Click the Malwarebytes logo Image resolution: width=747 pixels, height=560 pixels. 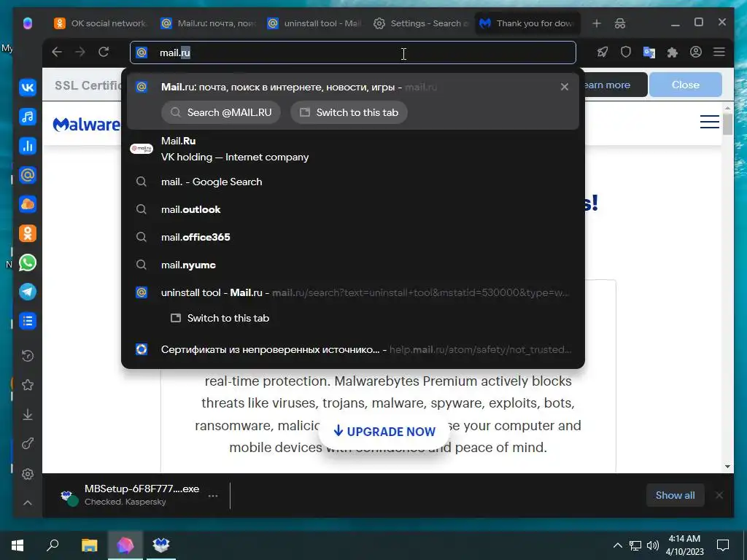pos(87,124)
